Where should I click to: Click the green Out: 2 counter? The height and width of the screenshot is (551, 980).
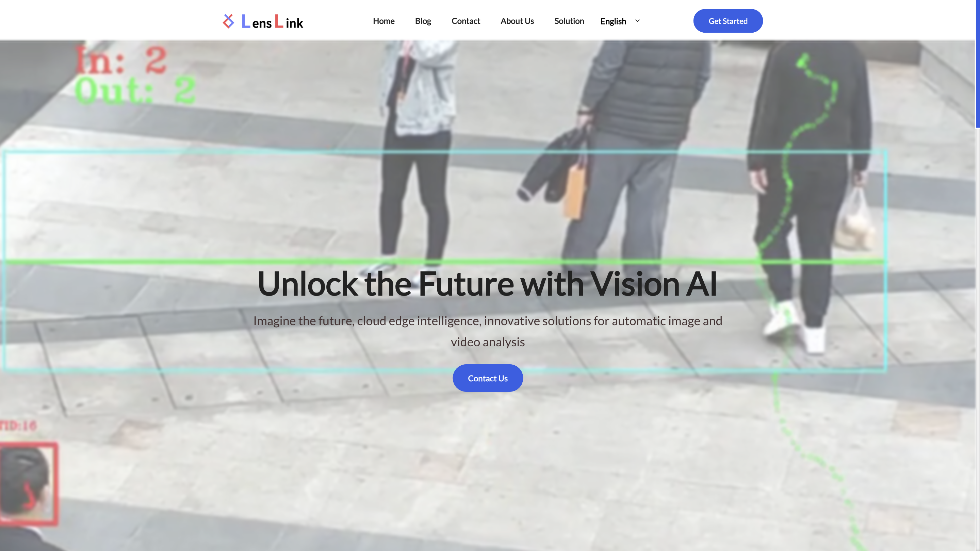(x=135, y=90)
